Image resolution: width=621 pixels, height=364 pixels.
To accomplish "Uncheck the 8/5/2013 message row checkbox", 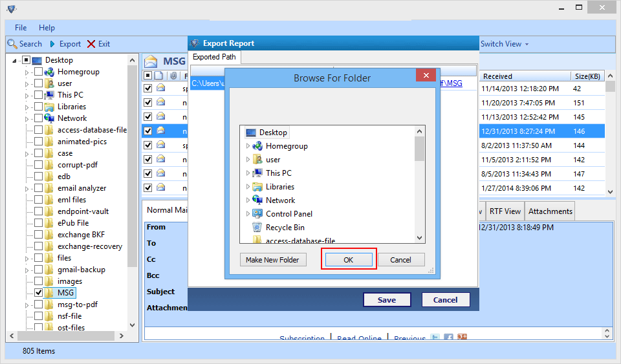I will (x=147, y=174).
